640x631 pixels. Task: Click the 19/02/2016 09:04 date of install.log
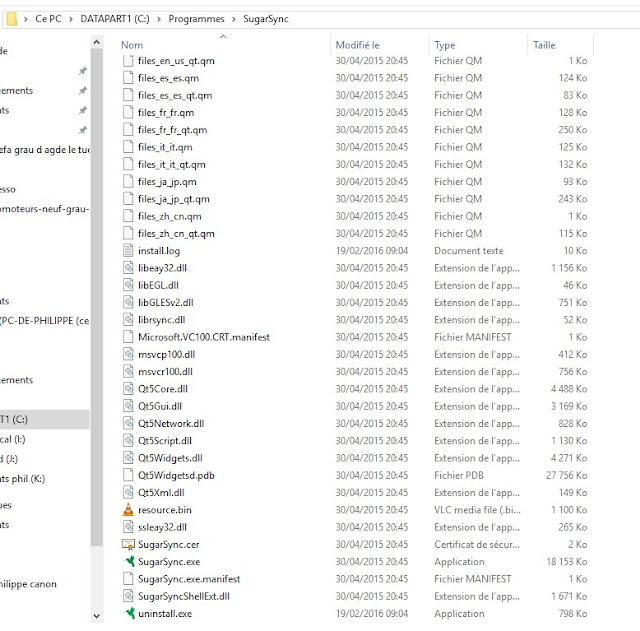[x=371, y=251]
